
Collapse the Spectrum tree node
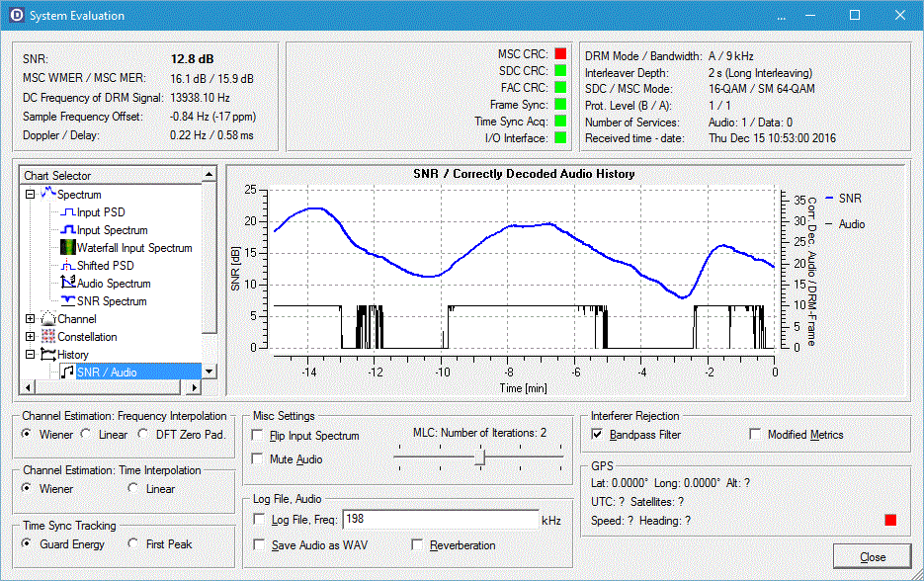coord(30,194)
